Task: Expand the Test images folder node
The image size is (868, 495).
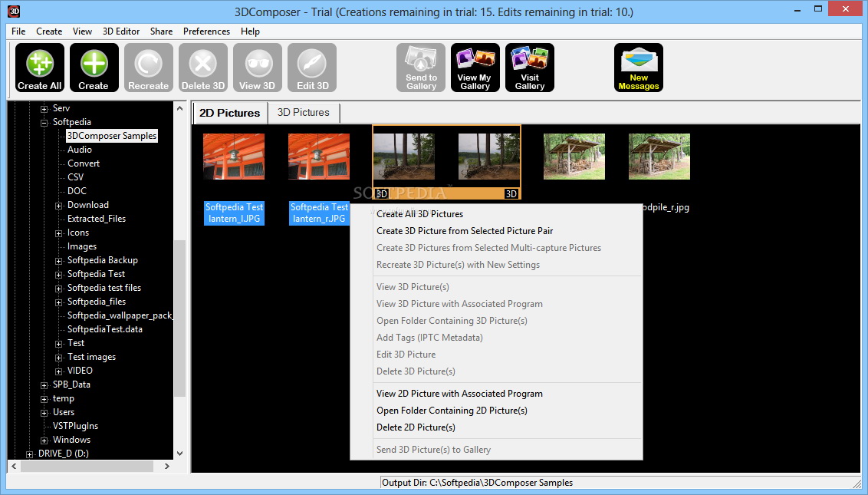Action: (59, 358)
